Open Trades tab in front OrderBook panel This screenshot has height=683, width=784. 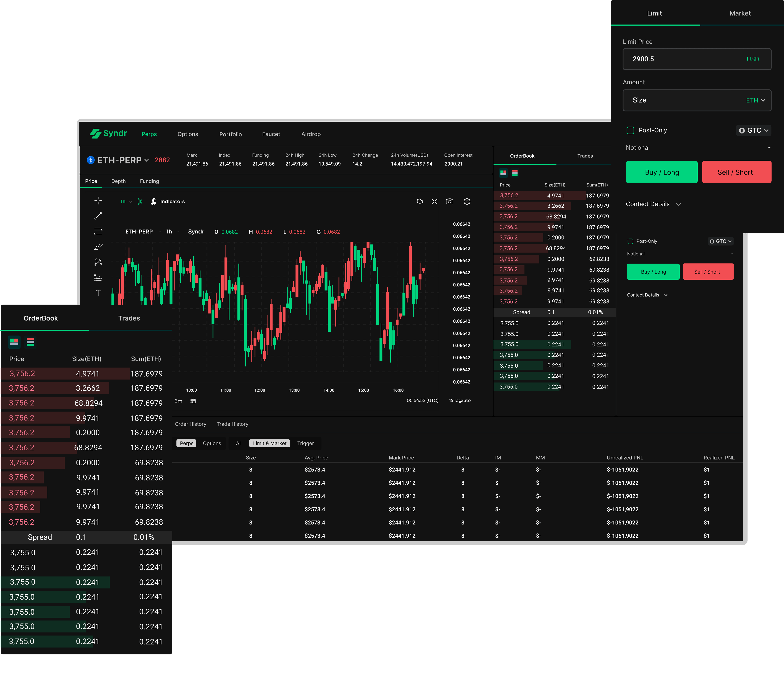[129, 318]
